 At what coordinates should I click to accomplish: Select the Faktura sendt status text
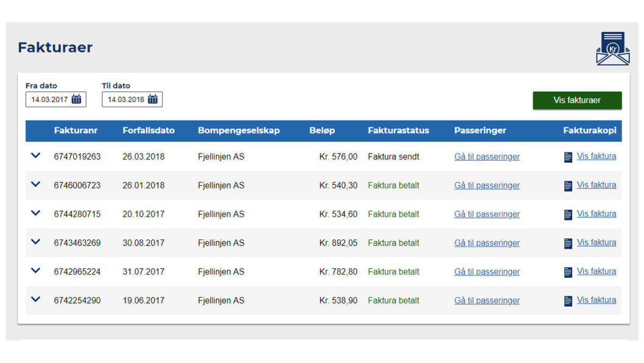click(x=393, y=157)
